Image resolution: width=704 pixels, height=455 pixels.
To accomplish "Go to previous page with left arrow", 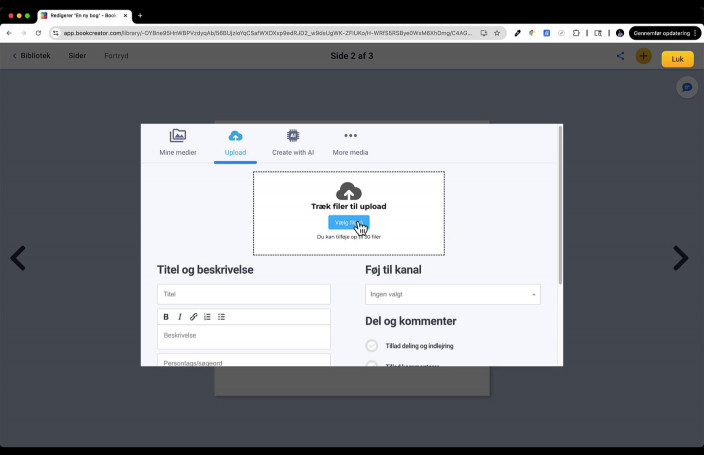I will [x=18, y=258].
